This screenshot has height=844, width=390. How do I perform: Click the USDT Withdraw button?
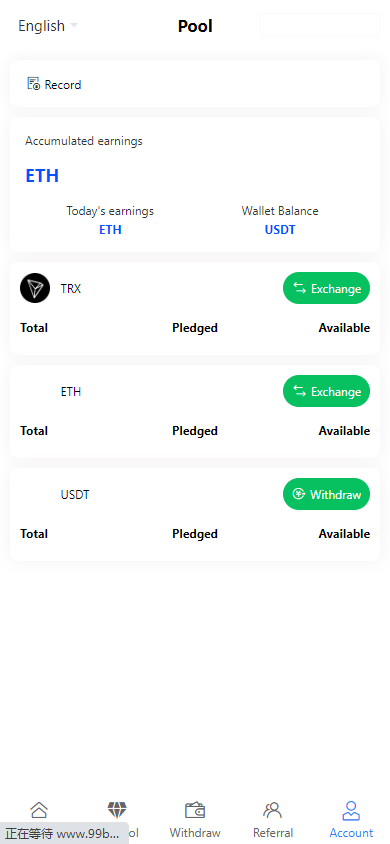327,494
